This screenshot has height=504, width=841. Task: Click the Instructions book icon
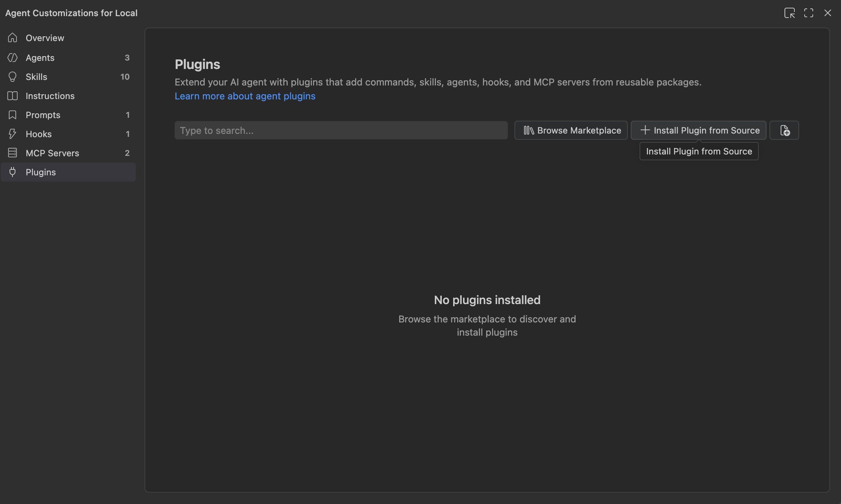coord(12,96)
